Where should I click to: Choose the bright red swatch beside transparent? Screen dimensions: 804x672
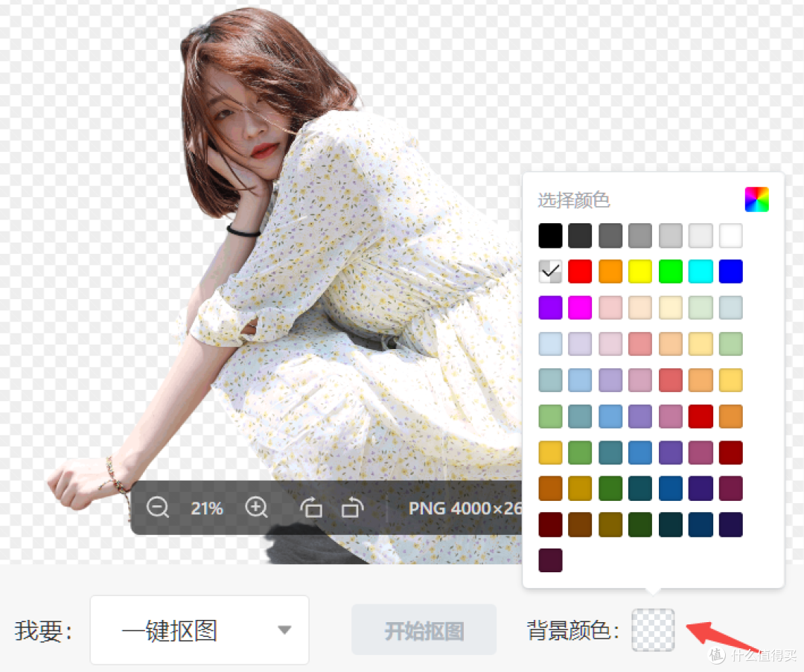pos(580,272)
